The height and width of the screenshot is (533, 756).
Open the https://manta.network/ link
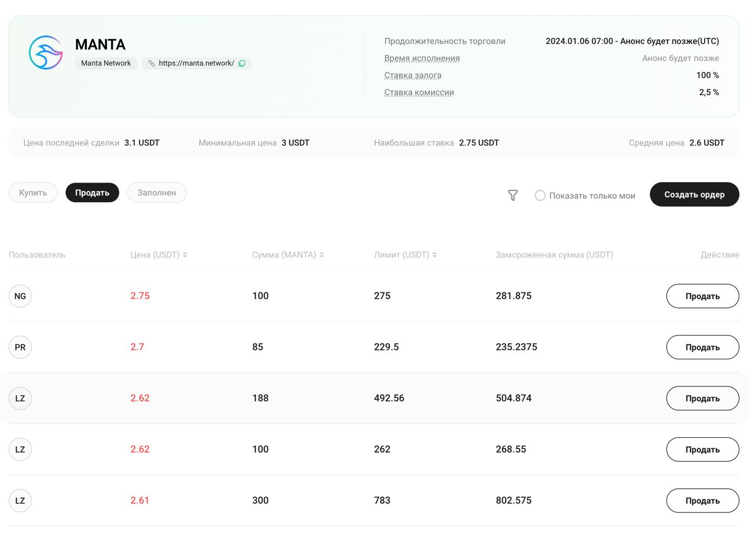(196, 63)
